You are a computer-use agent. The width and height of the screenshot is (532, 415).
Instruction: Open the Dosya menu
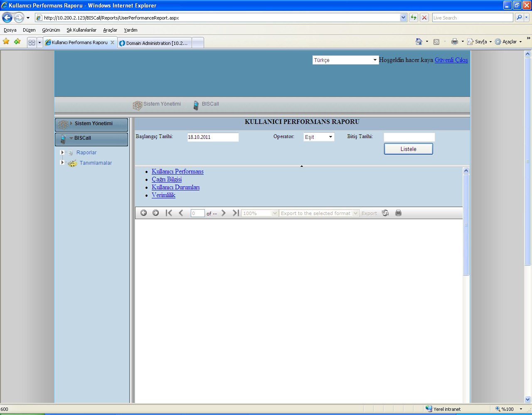click(10, 30)
